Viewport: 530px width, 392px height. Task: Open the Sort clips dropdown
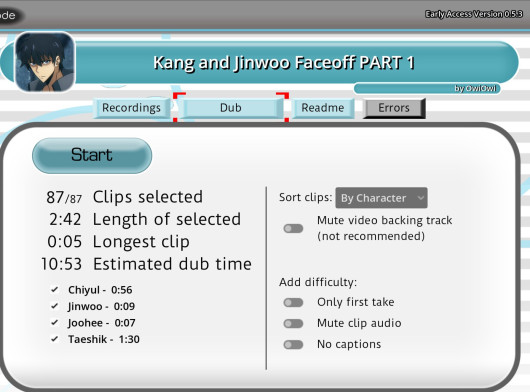(381, 198)
